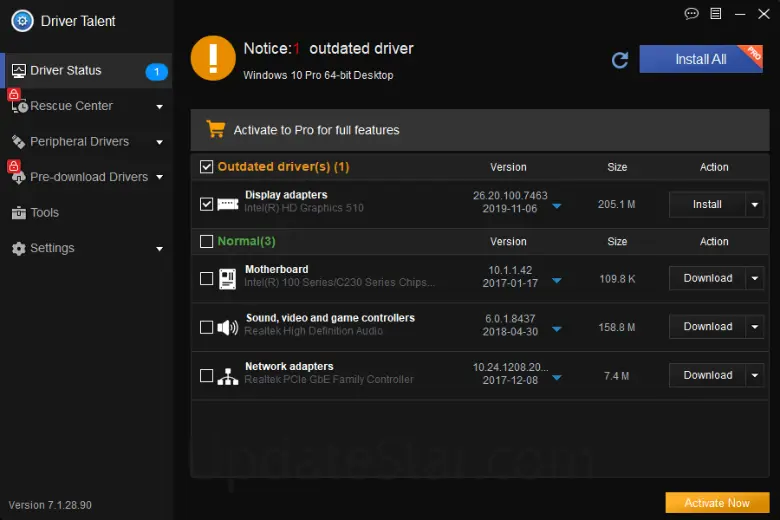
Task: Open Rescue Center in the sidebar
Action: coord(87,106)
